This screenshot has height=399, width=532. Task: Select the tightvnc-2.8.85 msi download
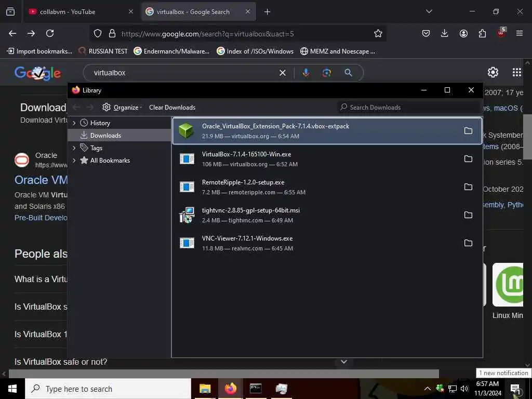click(x=327, y=215)
